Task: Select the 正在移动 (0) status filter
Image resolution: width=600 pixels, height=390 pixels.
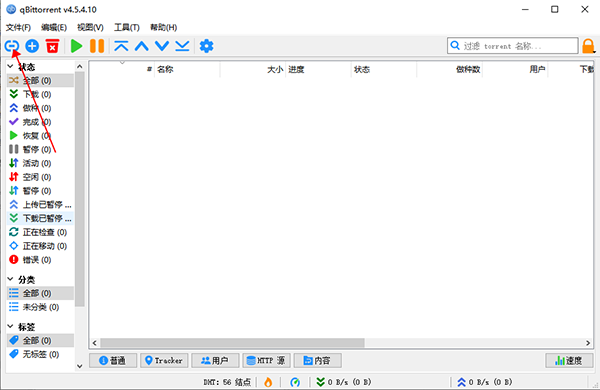Action: (40, 246)
